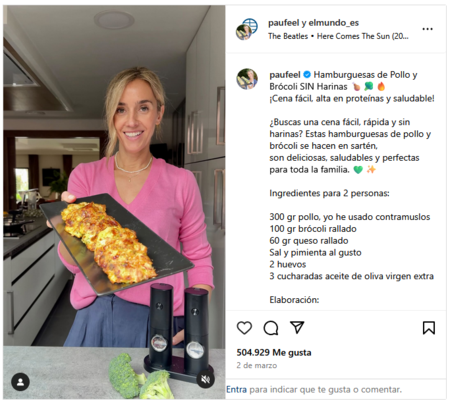Viewport: 450px width, 403px height.
Task: Open the elmundo_es collaborator profile
Action: point(334,23)
